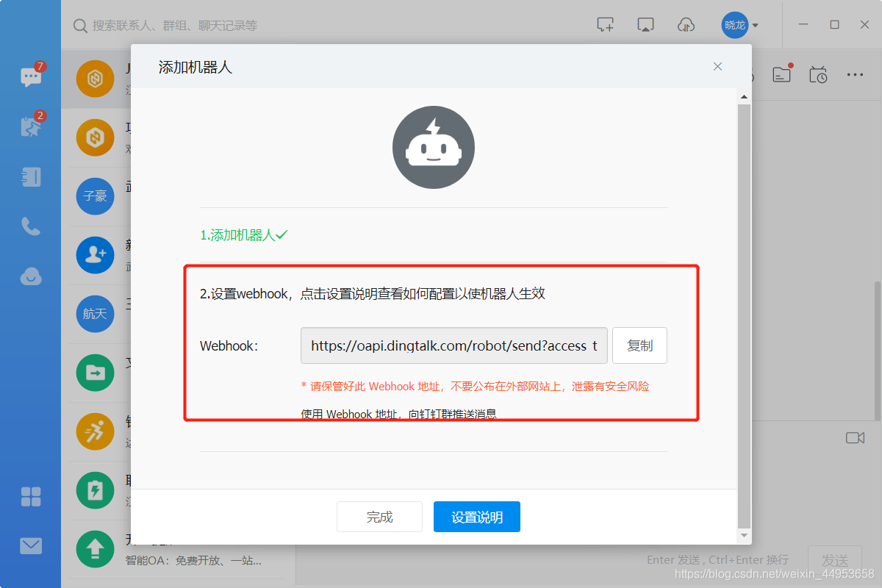Click the orange Webhook security warning text
The height and width of the screenshot is (588, 882).
tap(476, 386)
